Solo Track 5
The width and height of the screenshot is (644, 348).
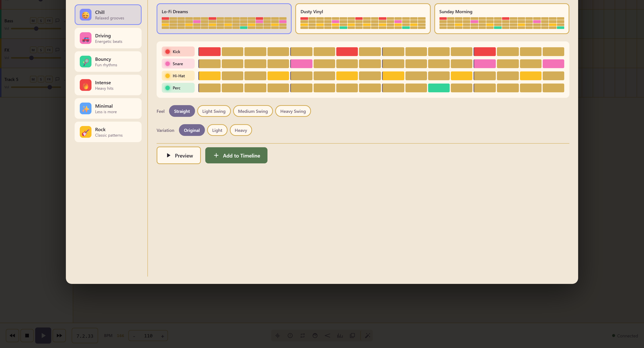[41, 79]
